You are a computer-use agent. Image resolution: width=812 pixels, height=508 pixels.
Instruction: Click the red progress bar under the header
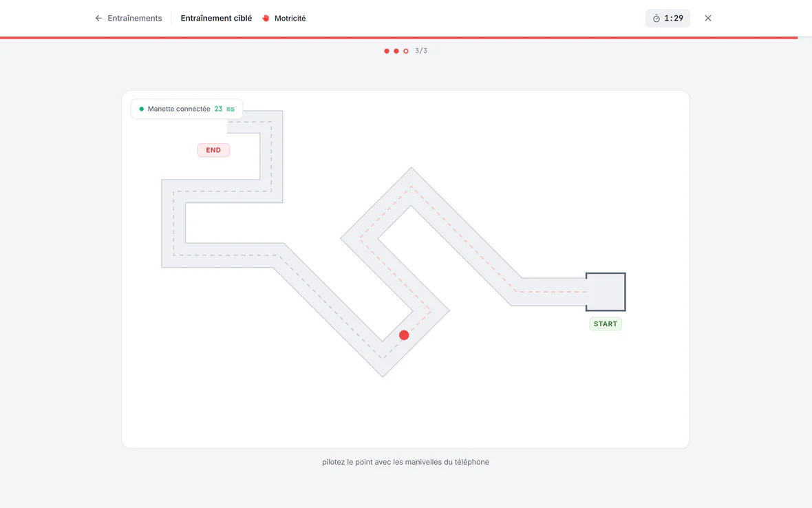(x=398, y=38)
